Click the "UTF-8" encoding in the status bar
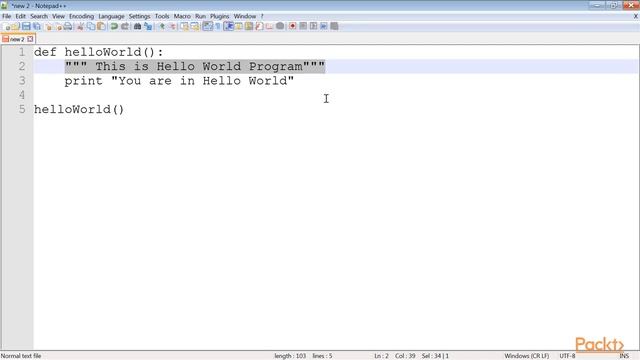Image resolution: width=640 pixels, height=360 pixels. coord(567,356)
